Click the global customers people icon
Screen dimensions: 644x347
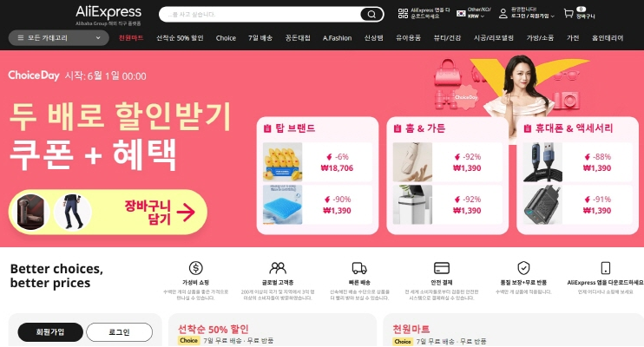pyautogui.click(x=278, y=268)
